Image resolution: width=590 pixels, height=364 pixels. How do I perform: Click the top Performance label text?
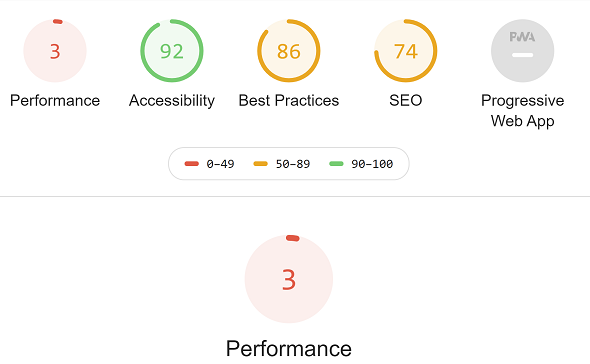[x=55, y=101]
